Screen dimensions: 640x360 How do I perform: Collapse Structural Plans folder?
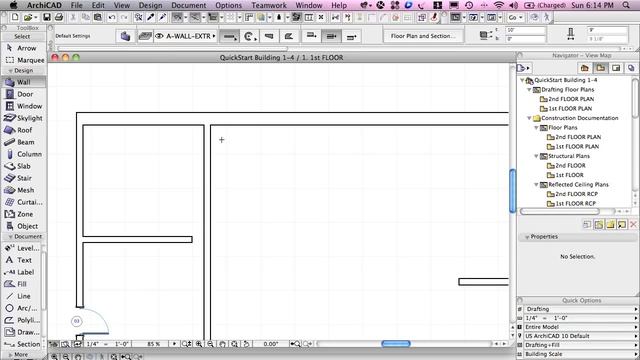click(x=536, y=156)
